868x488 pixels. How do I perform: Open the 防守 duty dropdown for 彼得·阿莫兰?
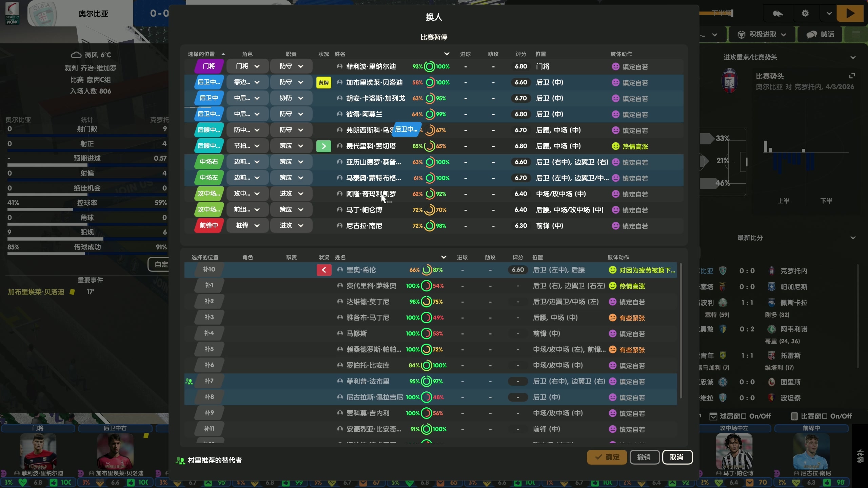coord(291,114)
